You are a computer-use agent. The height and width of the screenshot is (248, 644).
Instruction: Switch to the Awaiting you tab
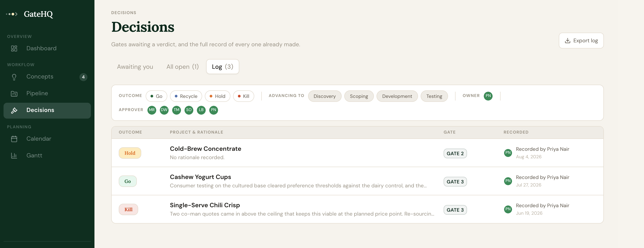(x=135, y=67)
